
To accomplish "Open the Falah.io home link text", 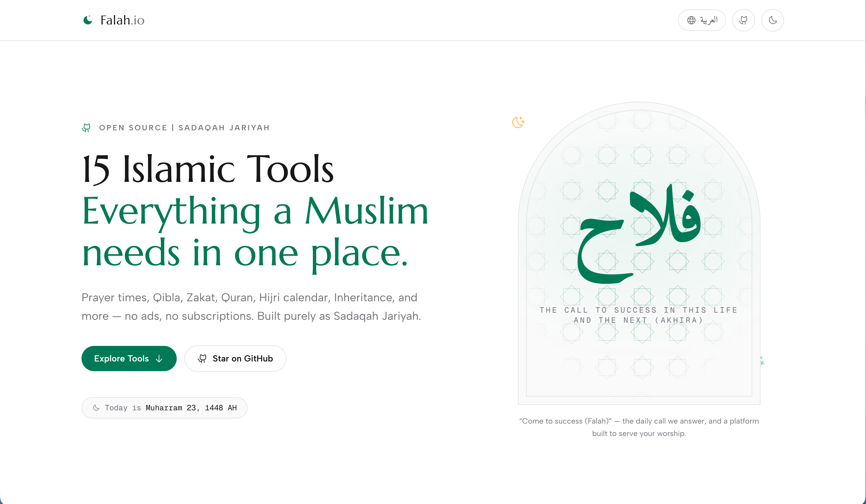I will tap(122, 20).
